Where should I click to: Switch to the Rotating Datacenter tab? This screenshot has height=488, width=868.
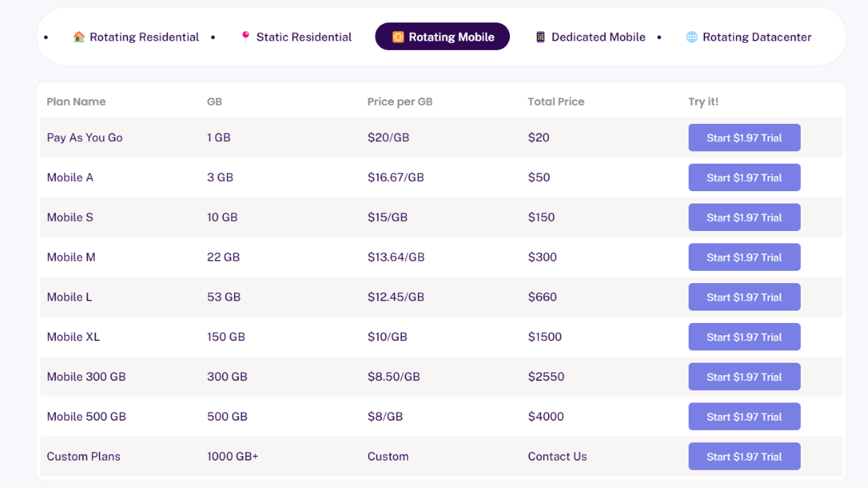[x=749, y=37]
